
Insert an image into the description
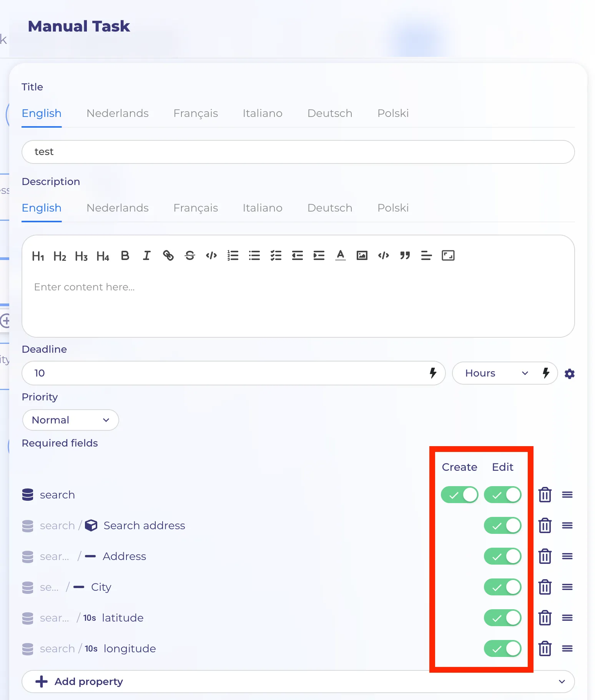(x=362, y=255)
